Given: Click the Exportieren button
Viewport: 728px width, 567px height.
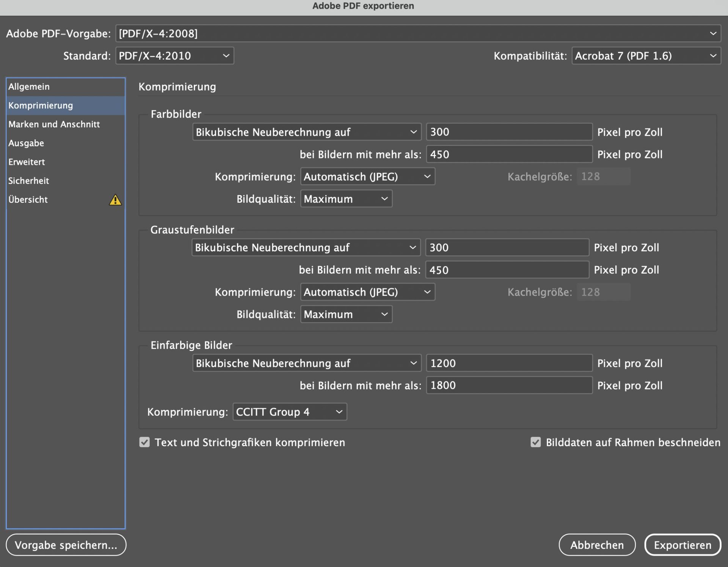Looking at the screenshot, I should 682,545.
